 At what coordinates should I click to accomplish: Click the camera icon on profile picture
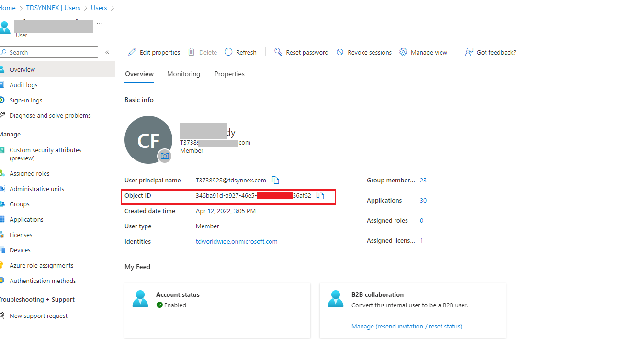tap(165, 156)
